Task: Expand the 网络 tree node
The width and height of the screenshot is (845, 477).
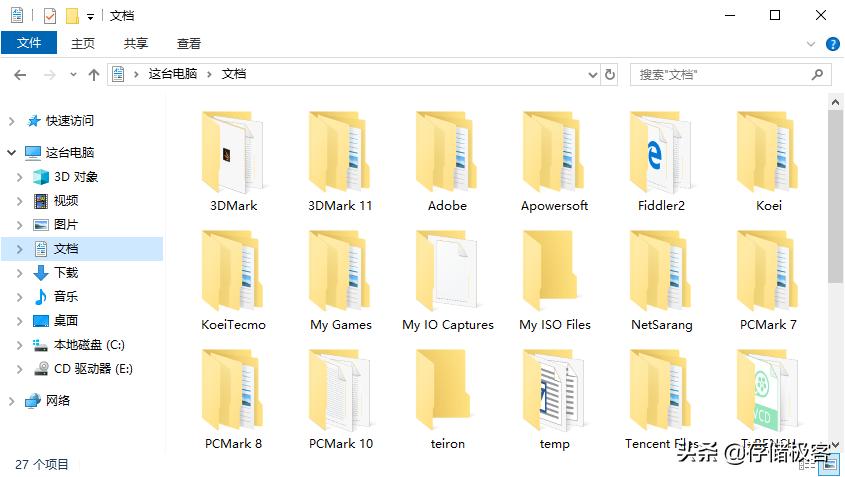Action: [x=11, y=401]
